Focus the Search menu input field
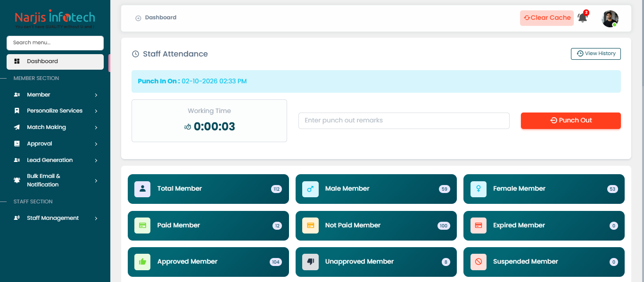The height and width of the screenshot is (282, 644). pyautogui.click(x=55, y=43)
